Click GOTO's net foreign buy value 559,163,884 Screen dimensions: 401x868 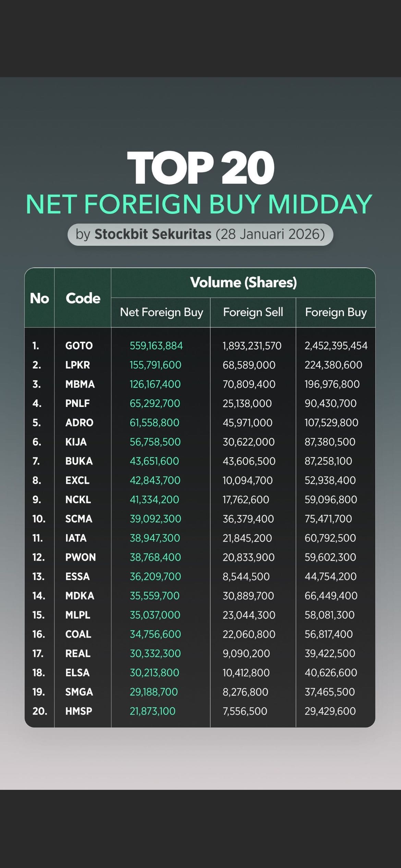[156, 346]
